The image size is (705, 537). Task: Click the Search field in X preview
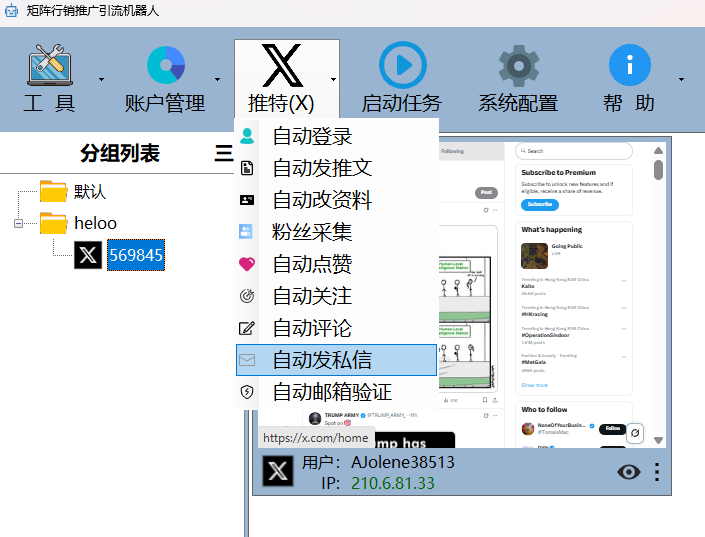(x=574, y=151)
